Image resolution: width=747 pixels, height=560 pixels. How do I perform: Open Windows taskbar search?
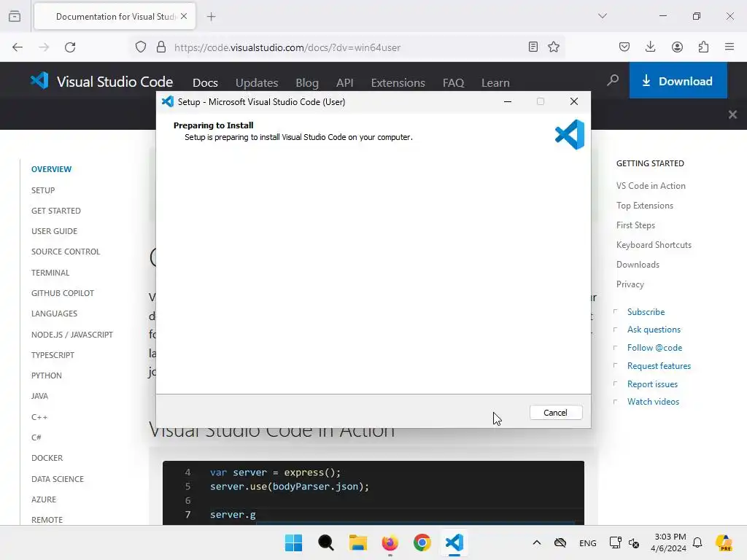[x=326, y=542]
